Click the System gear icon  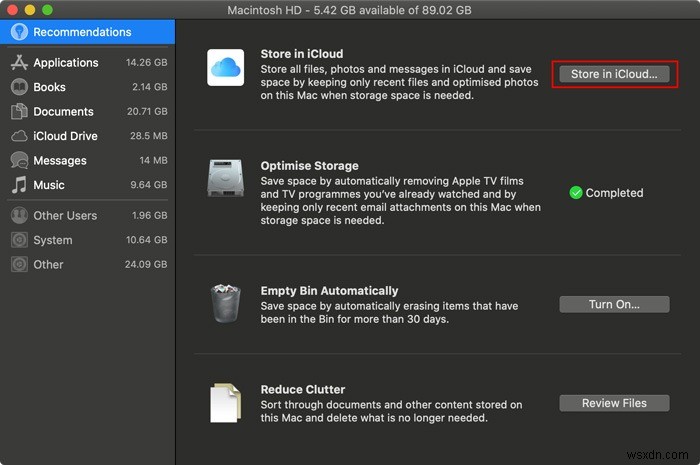point(19,240)
